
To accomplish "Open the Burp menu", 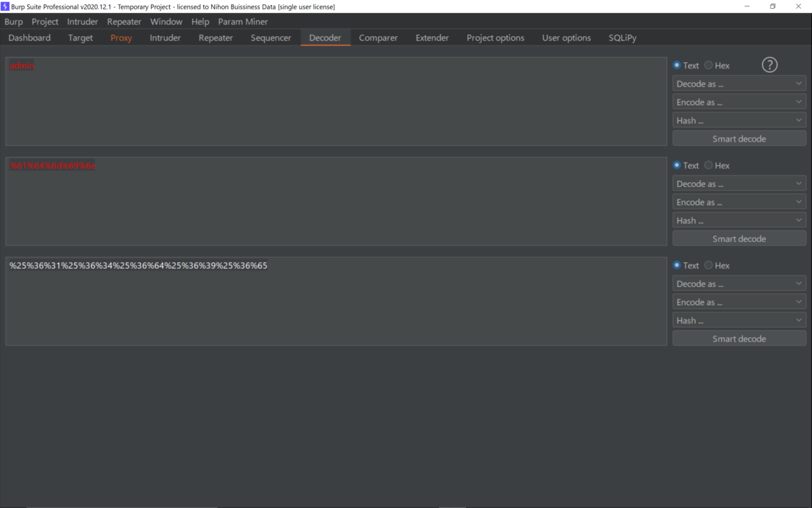I will 14,22.
